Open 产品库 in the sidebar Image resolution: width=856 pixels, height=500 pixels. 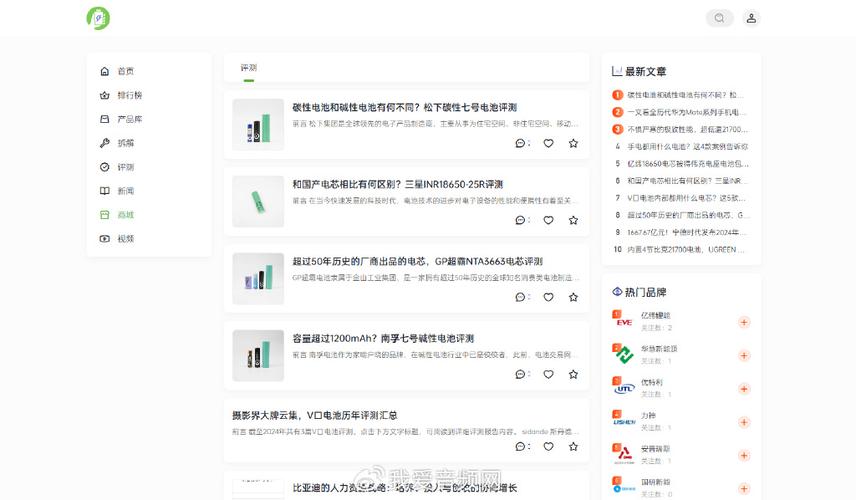pyautogui.click(x=129, y=119)
